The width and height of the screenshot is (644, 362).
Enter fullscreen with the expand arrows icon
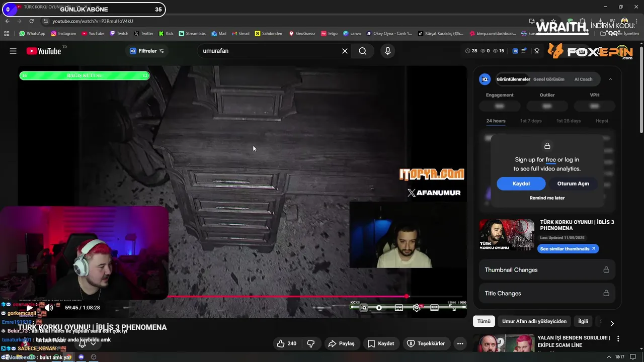[452, 308]
